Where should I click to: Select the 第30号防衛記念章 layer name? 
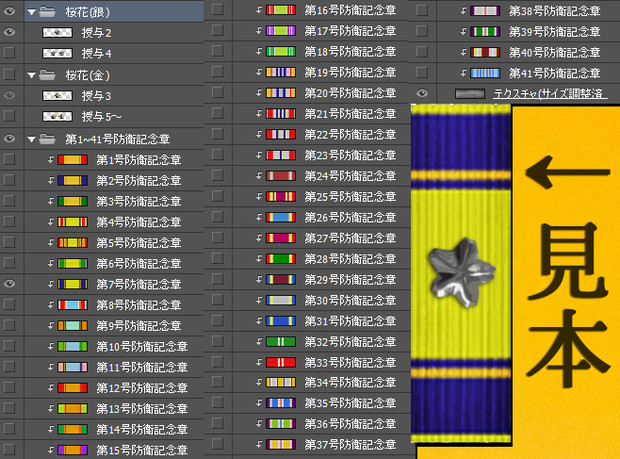point(350,300)
